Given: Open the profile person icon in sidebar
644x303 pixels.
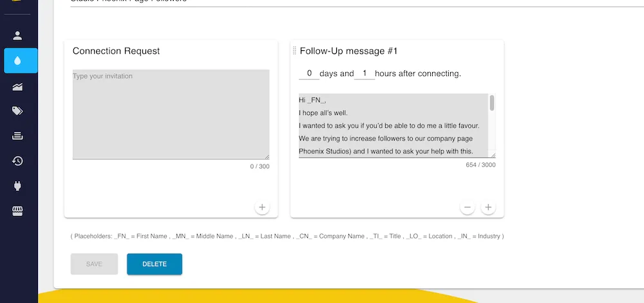Looking at the screenshot, I should (x=17, y=35).
